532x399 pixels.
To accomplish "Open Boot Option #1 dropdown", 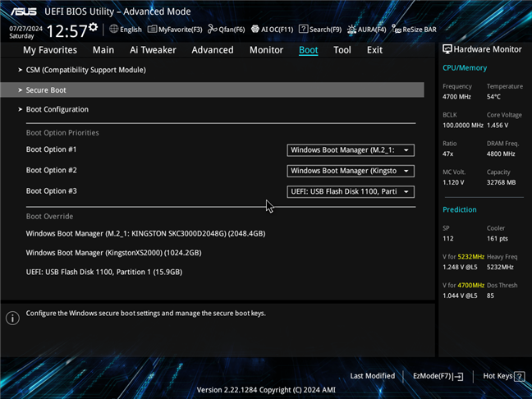I will tap(351, 150).
